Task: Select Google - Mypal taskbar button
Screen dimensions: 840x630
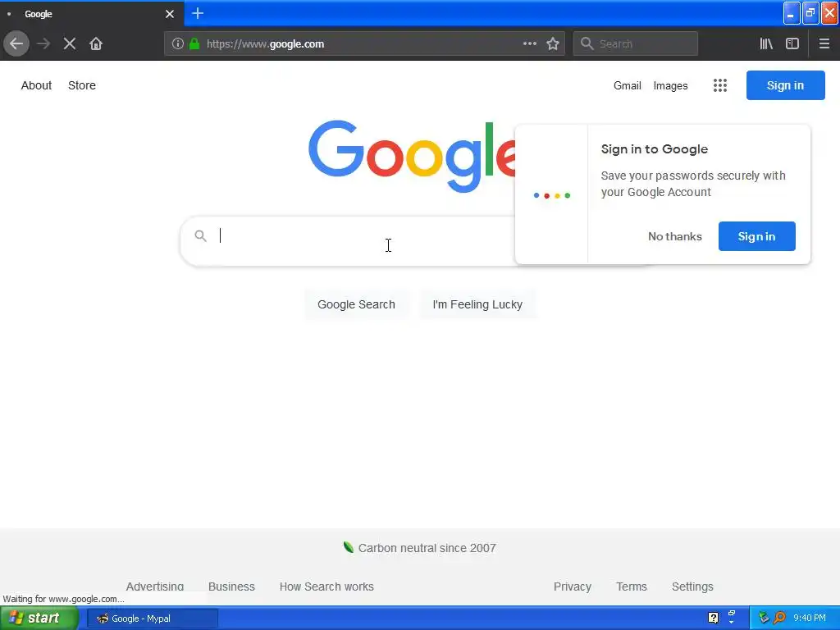Action: [152, 619]
